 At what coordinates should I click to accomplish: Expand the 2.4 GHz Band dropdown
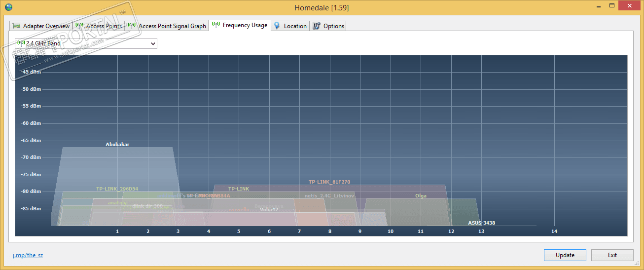86,43
